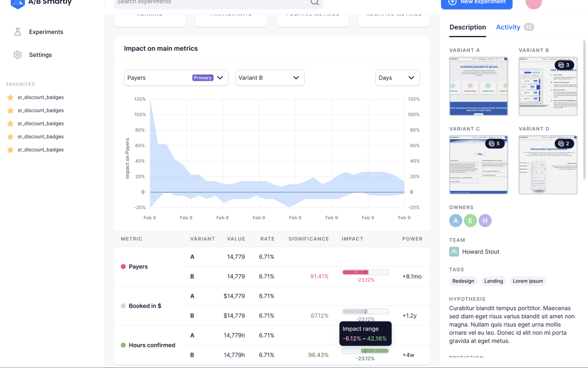Viewport: 588px width, 368px height.
Task: Click the Settings sidebar label
Action: (x=40, y=55)
